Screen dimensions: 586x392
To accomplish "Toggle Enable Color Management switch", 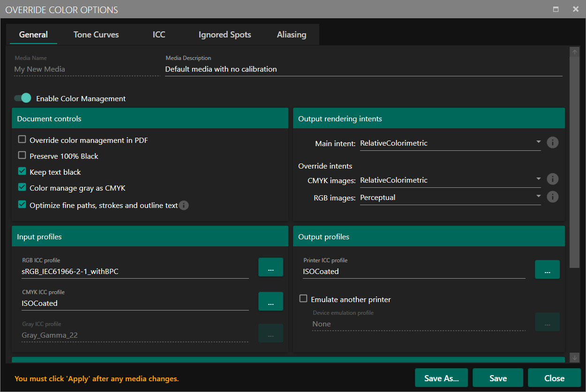I will pyautogui.click(x=23, y=98).
